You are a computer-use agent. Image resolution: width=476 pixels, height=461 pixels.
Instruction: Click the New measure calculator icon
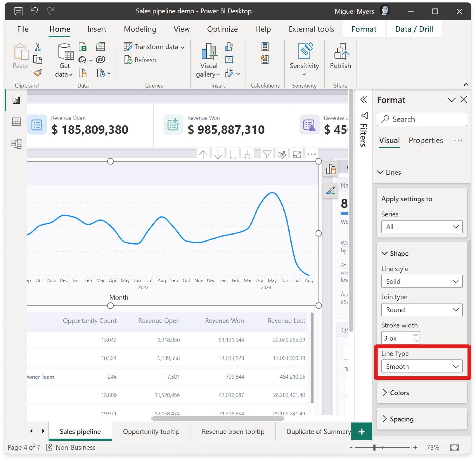tap(265, 47)
